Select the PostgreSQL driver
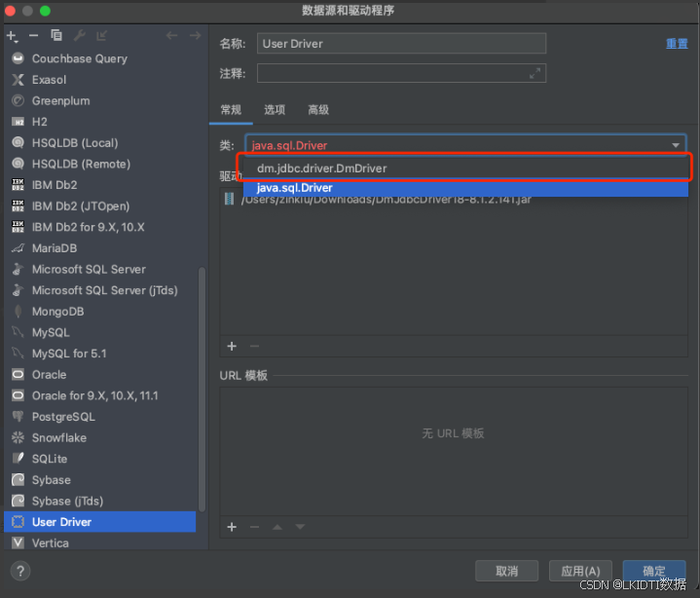The image size is (700, 598). [100, 416]
